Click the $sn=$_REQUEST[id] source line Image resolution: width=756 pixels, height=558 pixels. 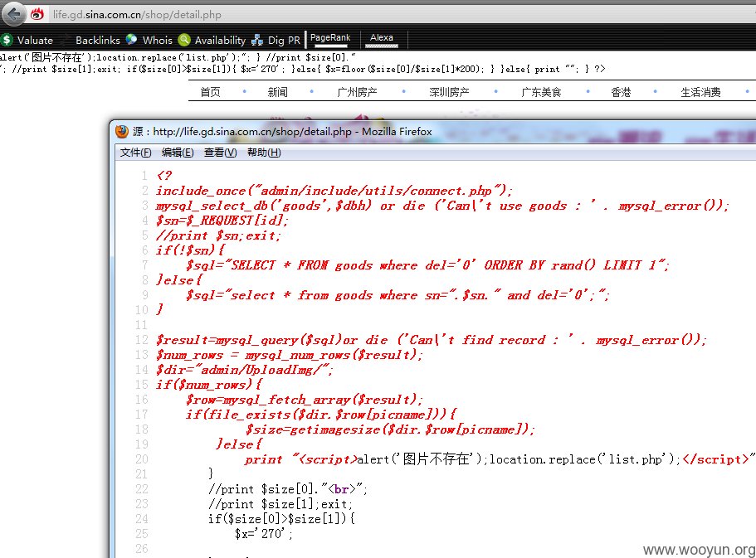pyautogui.click(x=222, y=221)
